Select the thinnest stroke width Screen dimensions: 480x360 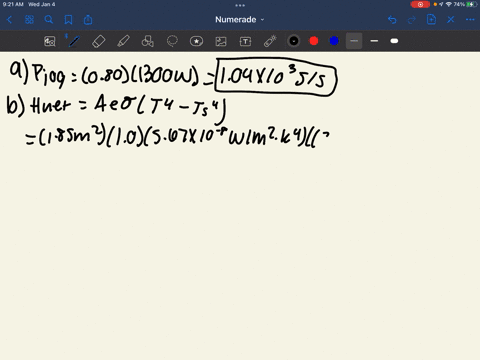(x=354, y=41)
